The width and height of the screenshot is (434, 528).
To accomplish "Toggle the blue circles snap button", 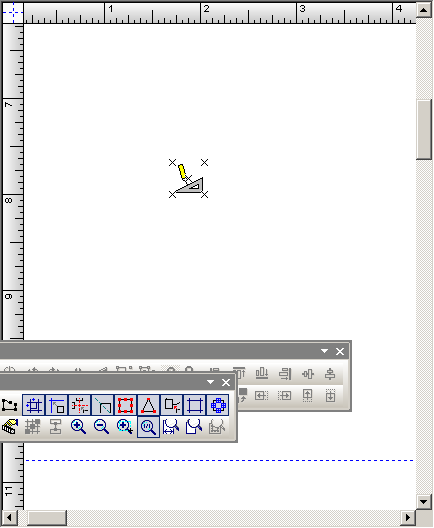I will coord(218,405).
